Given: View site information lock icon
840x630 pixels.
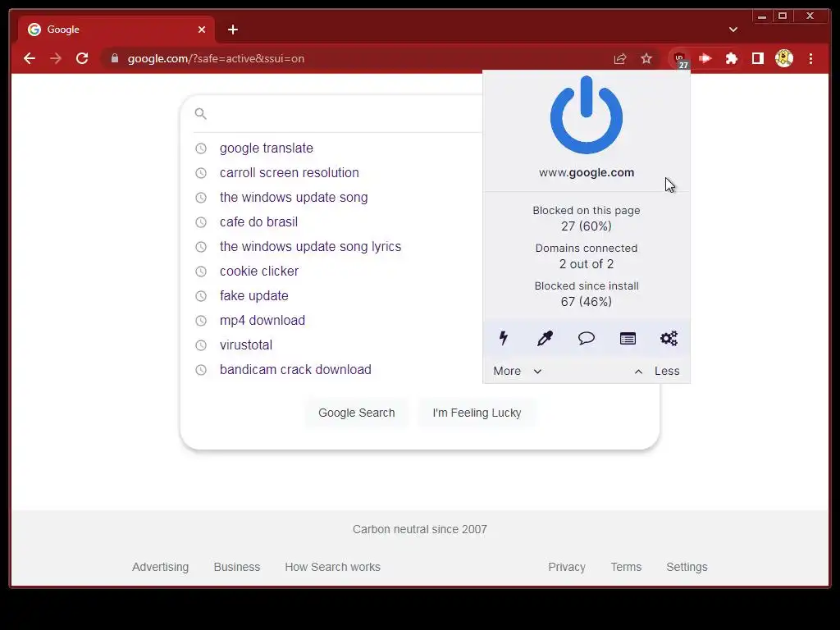Looking at the screenshot, I should click(114, 58).
